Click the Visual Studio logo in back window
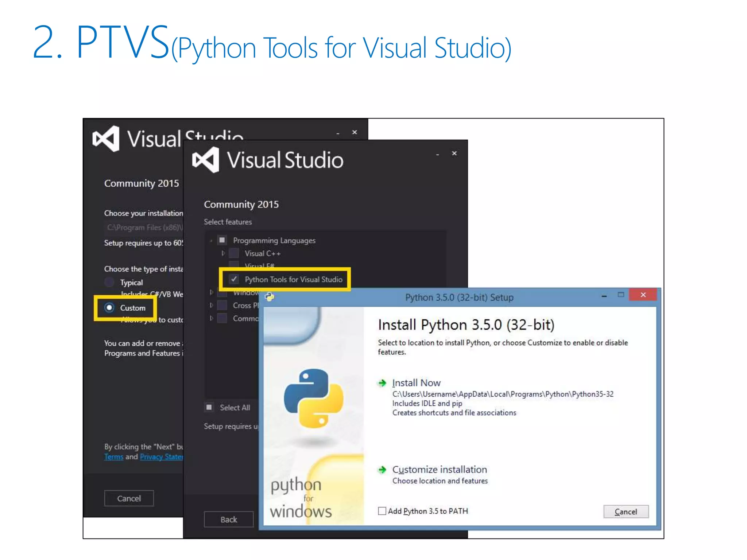The height and width of the screenshot is (560, 747). coord(106,139)
